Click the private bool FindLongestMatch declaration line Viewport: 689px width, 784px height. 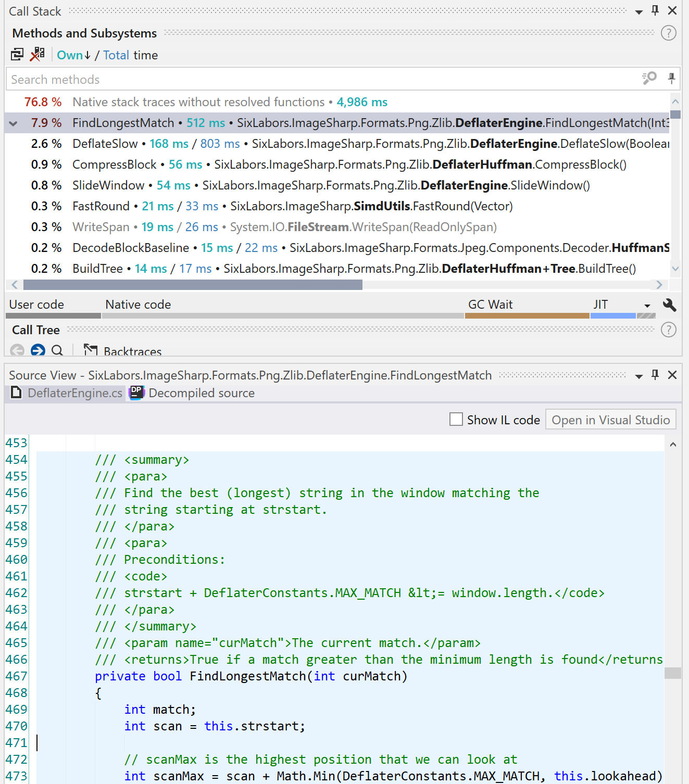(252, 676)
